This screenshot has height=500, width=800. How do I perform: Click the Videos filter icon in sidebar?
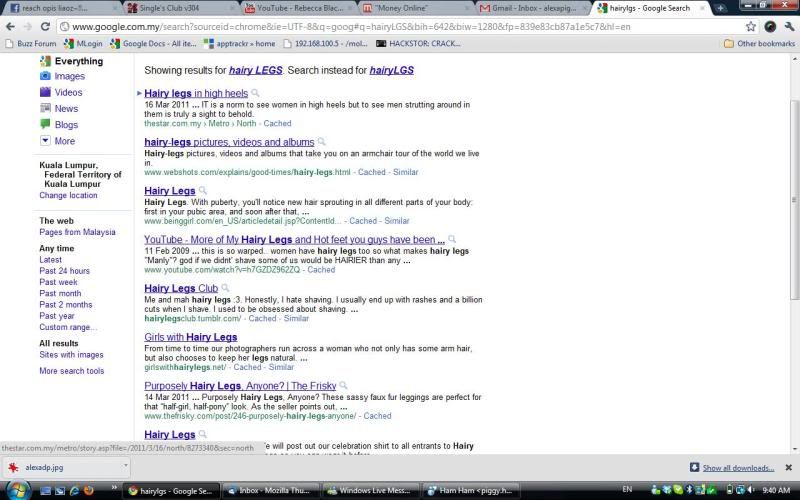[x=45, y=92]
